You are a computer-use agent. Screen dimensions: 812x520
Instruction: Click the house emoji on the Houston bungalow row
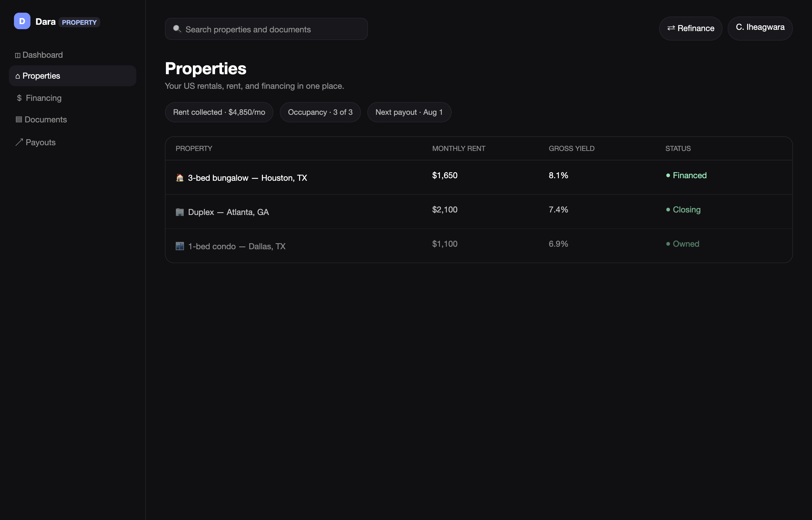coord(180,178)
